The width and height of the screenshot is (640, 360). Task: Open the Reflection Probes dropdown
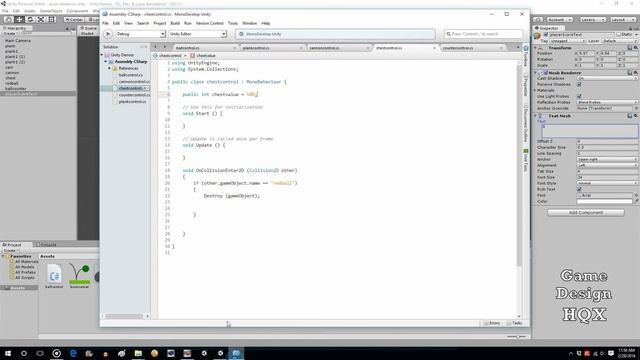click(607, 102)
